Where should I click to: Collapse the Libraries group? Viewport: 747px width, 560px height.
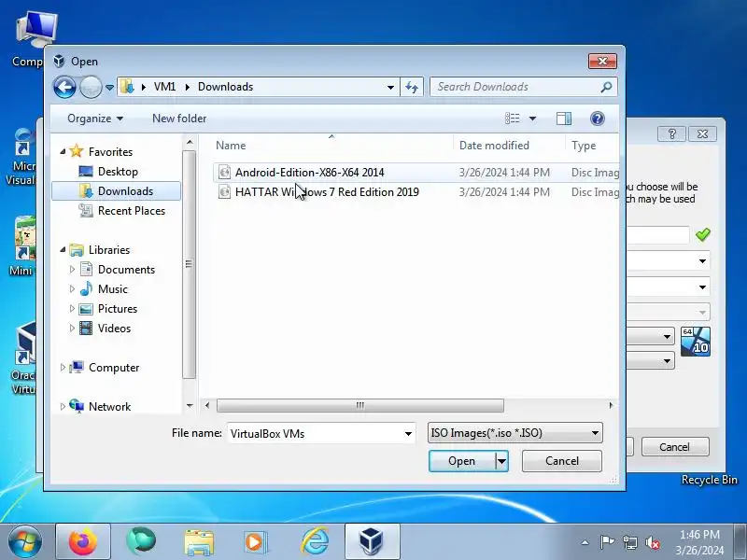coord(63,249)
